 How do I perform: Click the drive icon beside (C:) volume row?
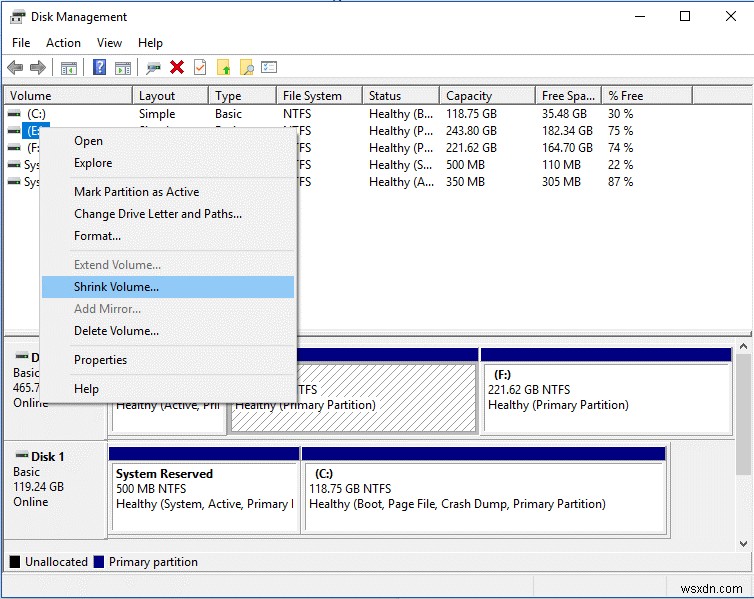(x=14, y=114)
